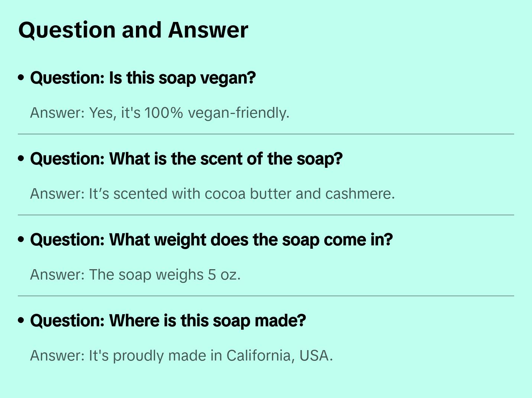Click the divider line under the scent answer
532x398 pixels.
[266, 215]
